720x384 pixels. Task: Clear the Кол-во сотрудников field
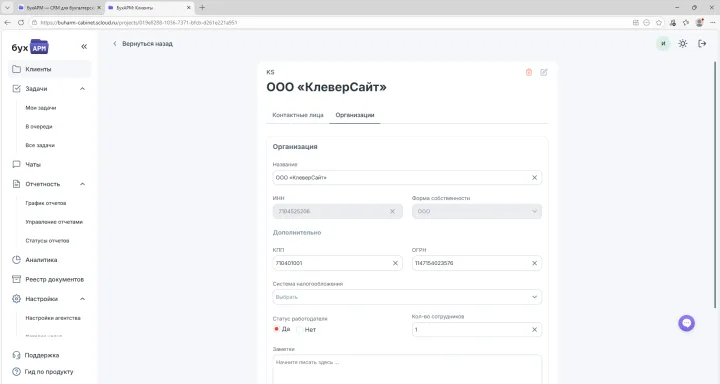coord(534,330)
